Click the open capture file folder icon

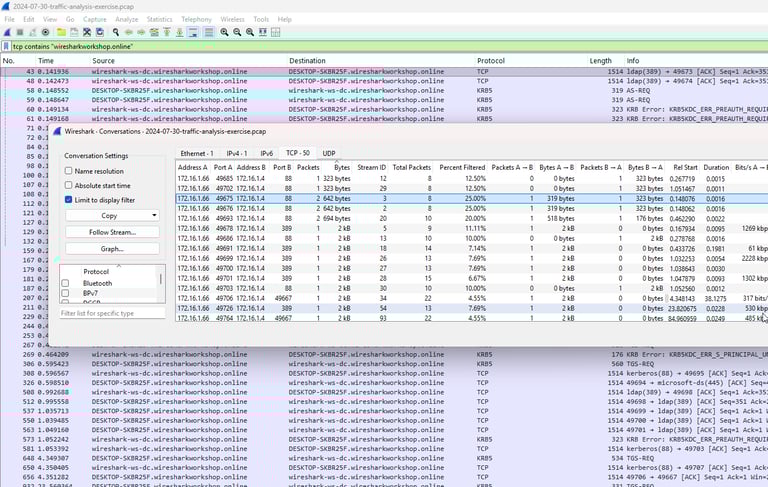60,32
